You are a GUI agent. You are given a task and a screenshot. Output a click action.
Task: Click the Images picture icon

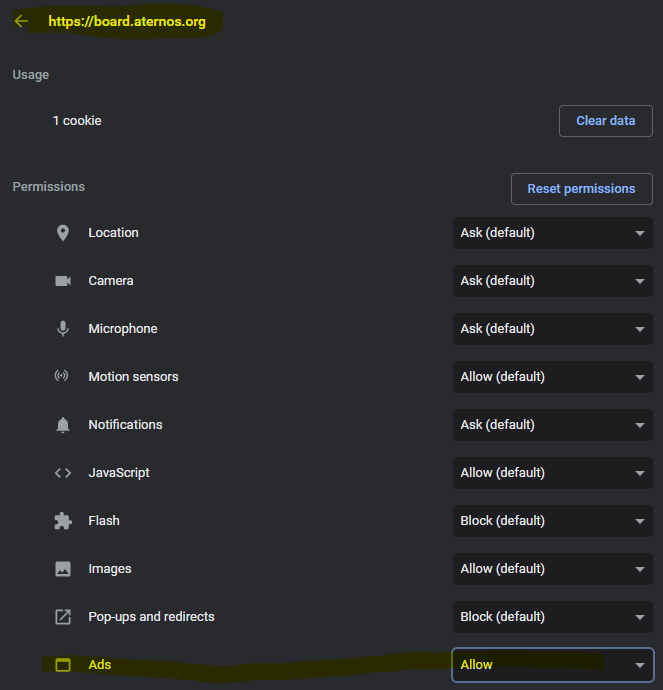pos(63,569)
